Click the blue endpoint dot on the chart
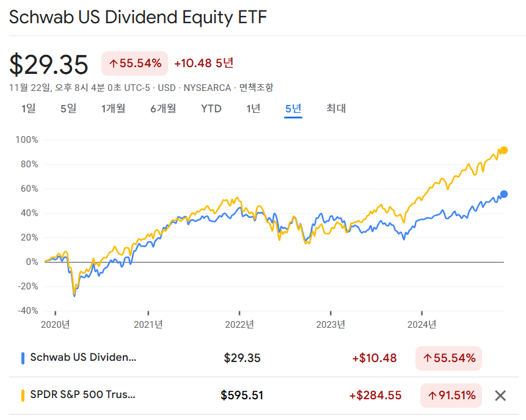The height and width of the screenshot is (420, 526). click(x=504, y=194)
